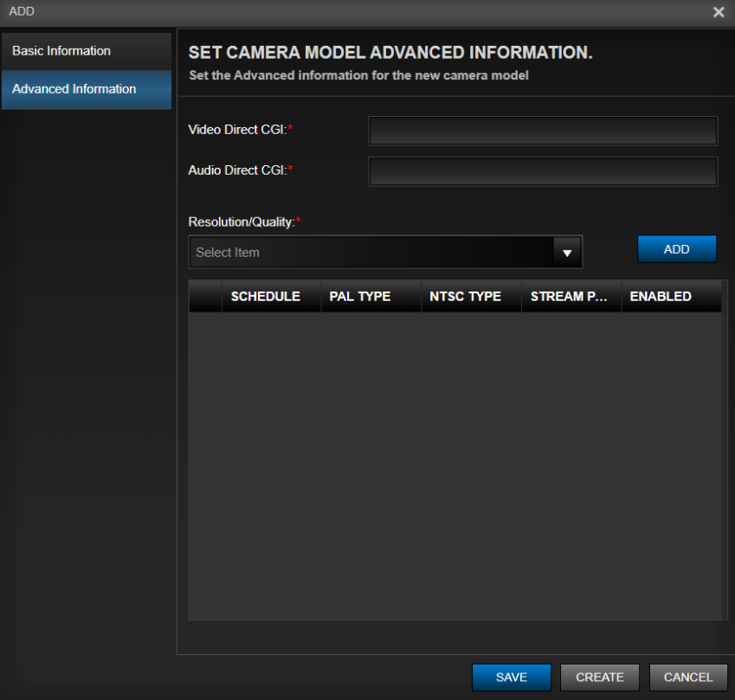735x700 pixels.
Task: Switch to Basic Information tab
Action: (x=87, y=51)
